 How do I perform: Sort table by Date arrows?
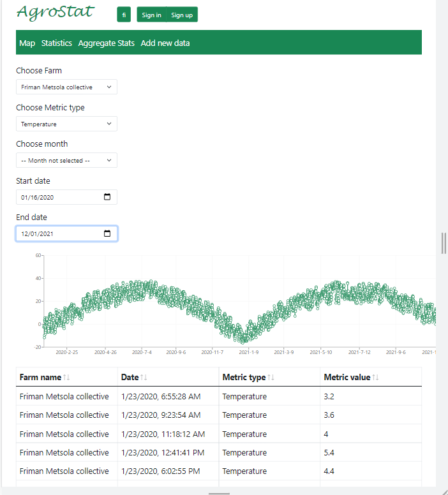pyautogui.click(x=144, y=377)
